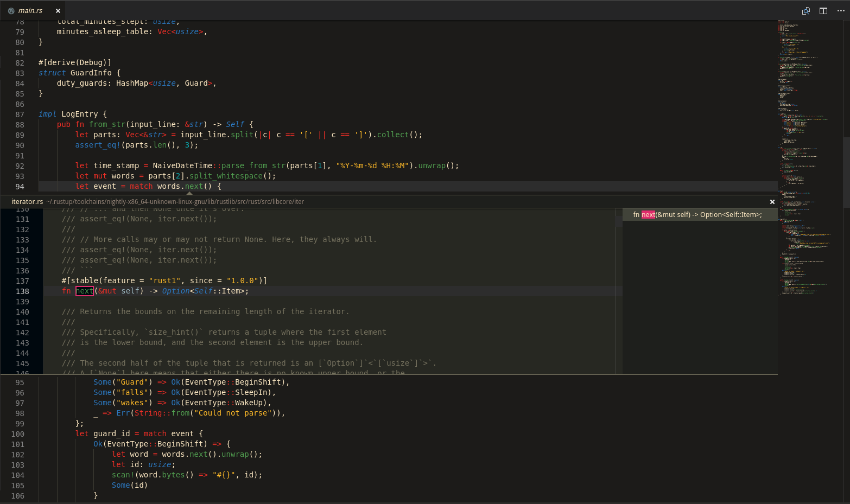This screenshot has height=504, width=850.
Task: Click the Rust file icon on main.rs tab
Action: pyautogui.click(x=11, y=11)
